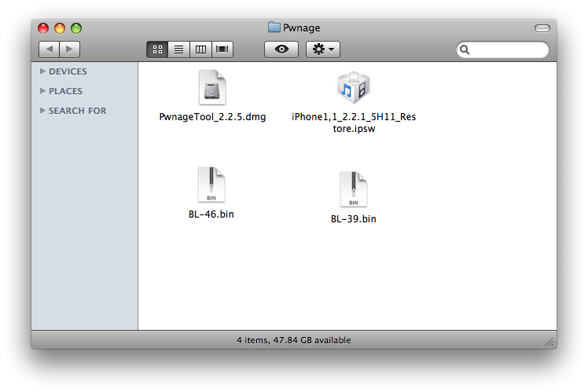
Task: Expand the SEARCH FOR sidebar section
Action: [x=43, y=111]
